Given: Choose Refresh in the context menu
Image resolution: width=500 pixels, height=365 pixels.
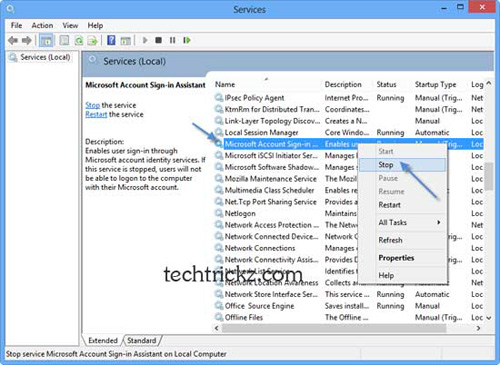Looking at the screenshot, I should (402, 240).
